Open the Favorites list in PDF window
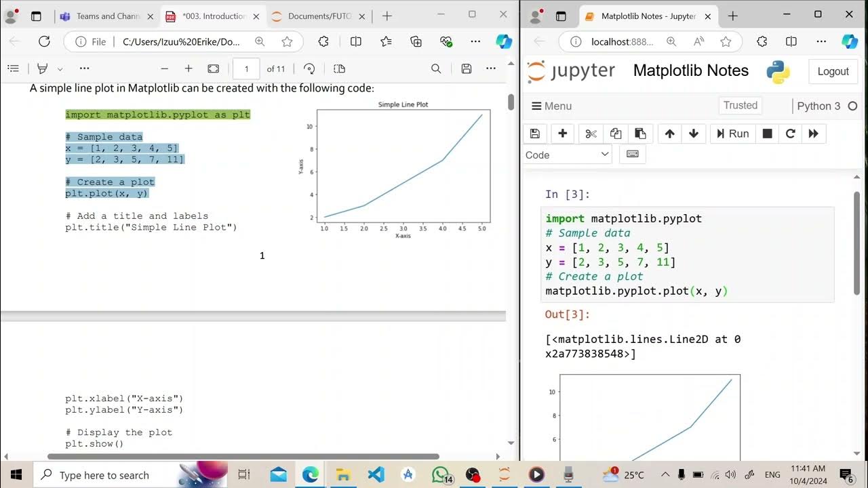 (386, 41)
